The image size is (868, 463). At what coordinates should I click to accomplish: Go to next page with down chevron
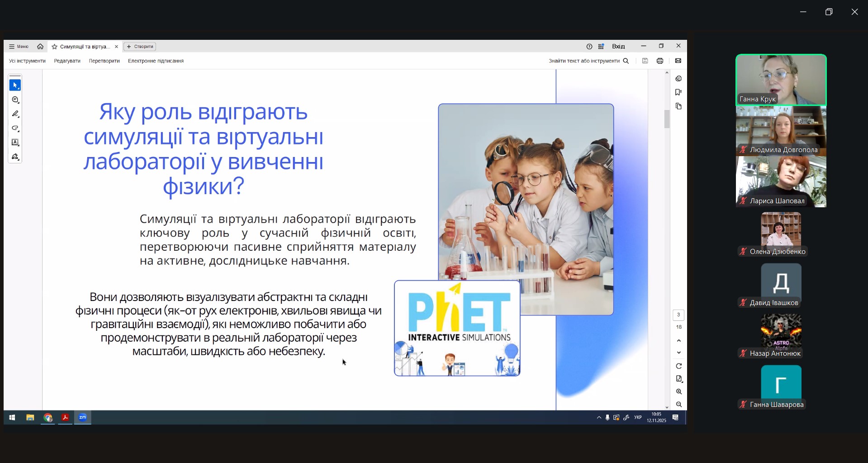click(x=678, y=353)
